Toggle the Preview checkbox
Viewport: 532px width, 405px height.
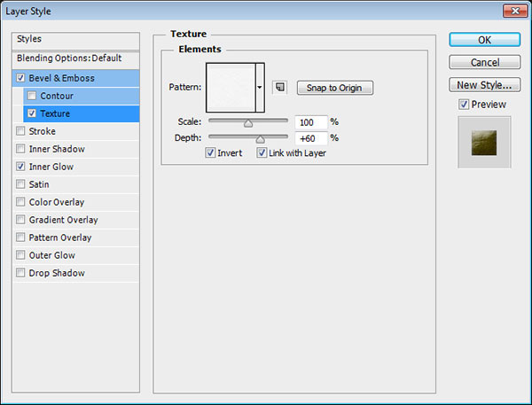(x=464, y=105)
